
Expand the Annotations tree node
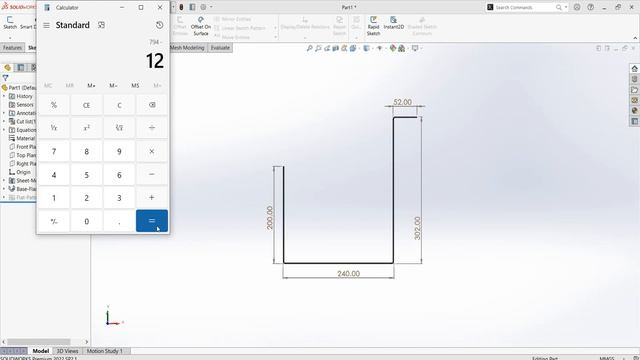pos(4,113)
